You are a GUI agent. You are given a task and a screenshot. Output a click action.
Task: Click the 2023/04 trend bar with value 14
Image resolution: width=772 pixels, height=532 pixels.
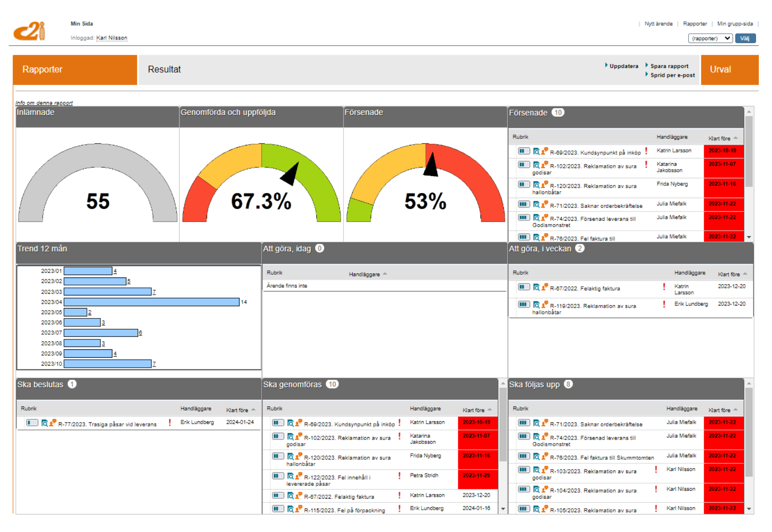[x=152, y=302]
